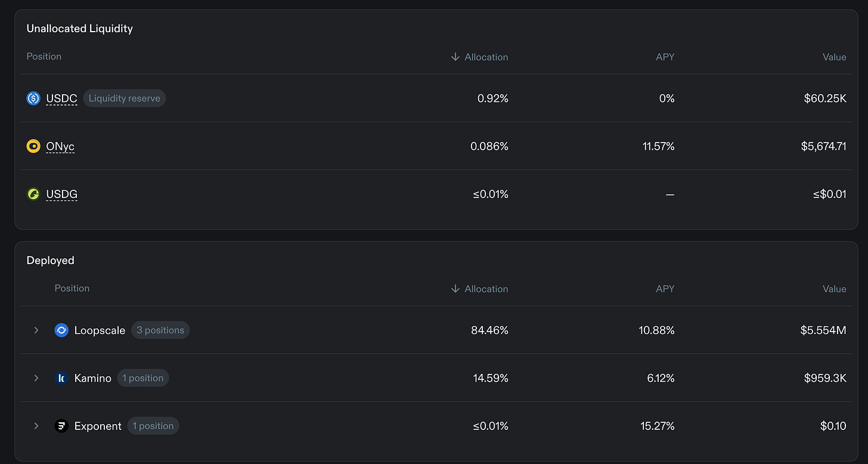Expand the Kamino row chevron

click(36, 378)
